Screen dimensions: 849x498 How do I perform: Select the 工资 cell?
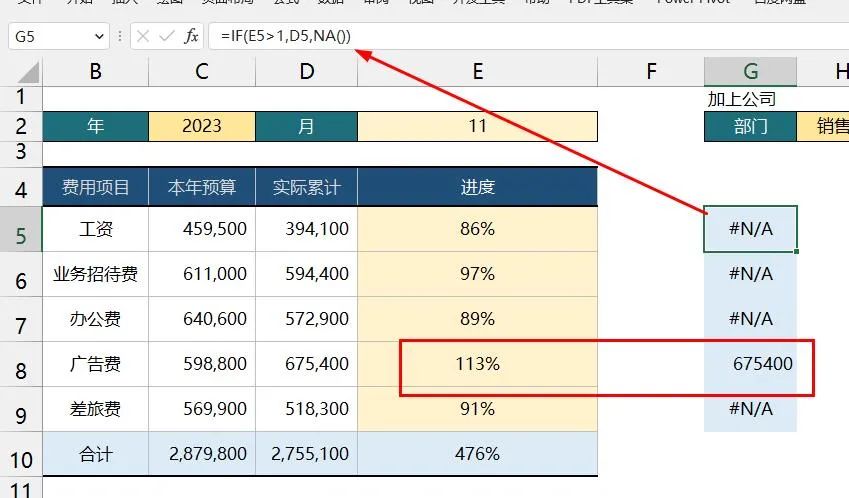(95, 229)
